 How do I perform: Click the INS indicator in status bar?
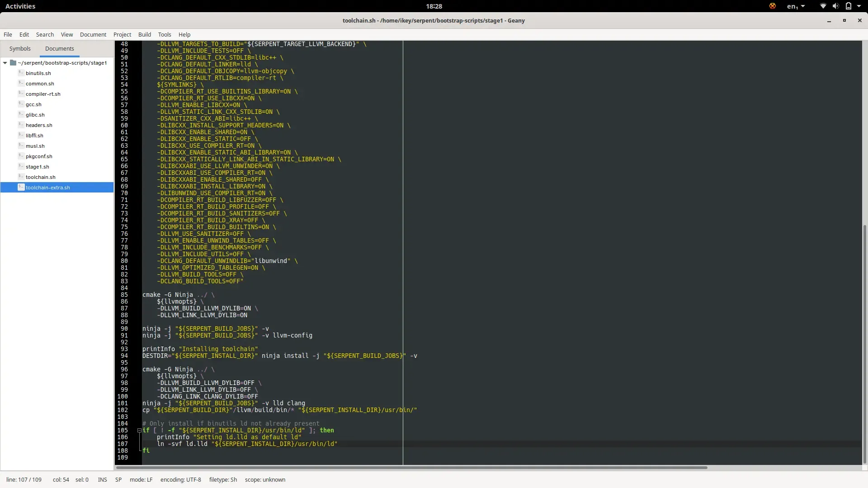103,480
